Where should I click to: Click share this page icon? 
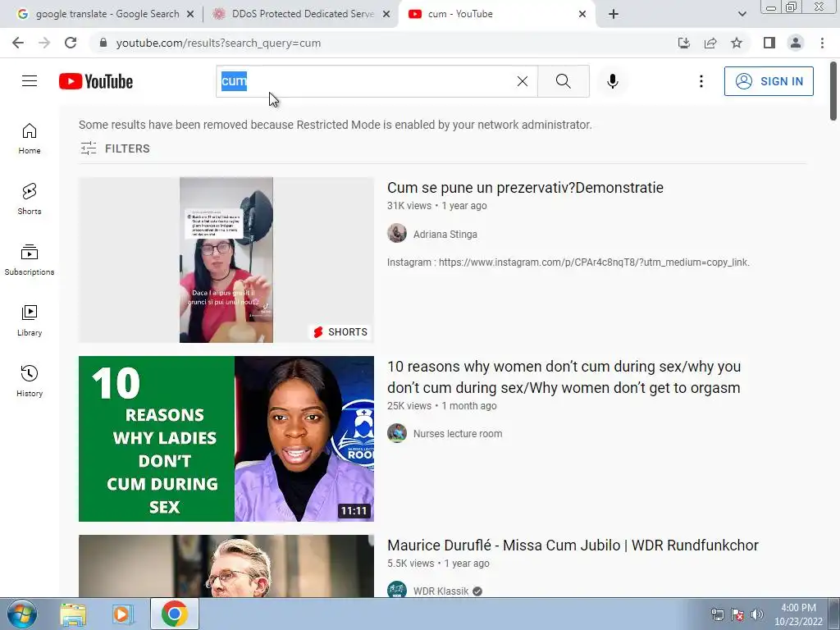click(x=710, y=43)
